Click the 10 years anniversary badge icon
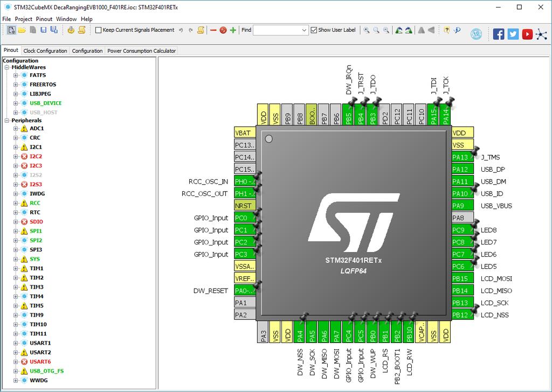Image resolution: width=552 pixels, height=392 pixels. coord(477,34)
